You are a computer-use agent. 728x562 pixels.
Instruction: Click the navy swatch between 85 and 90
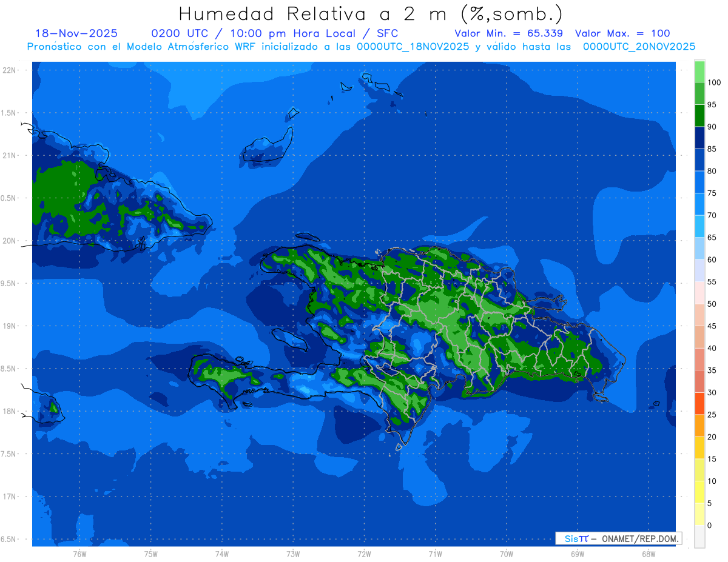pyautogui.click(x=699, y=138)
